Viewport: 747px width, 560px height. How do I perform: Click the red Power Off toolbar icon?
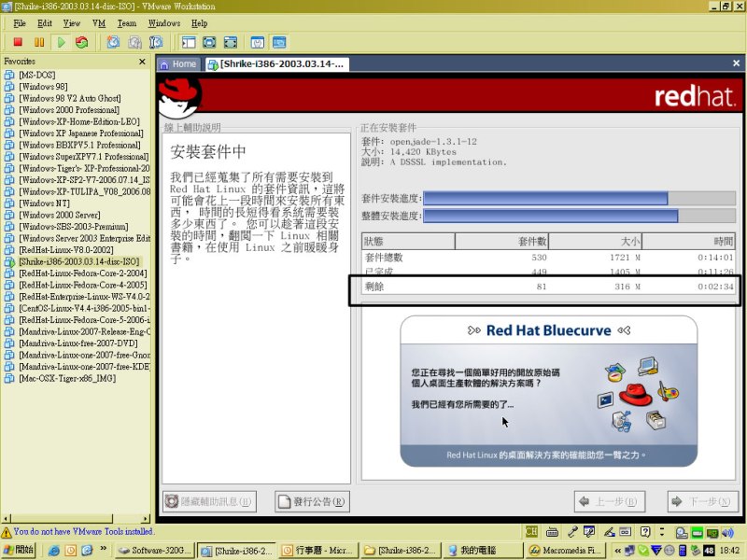(18, 42)
